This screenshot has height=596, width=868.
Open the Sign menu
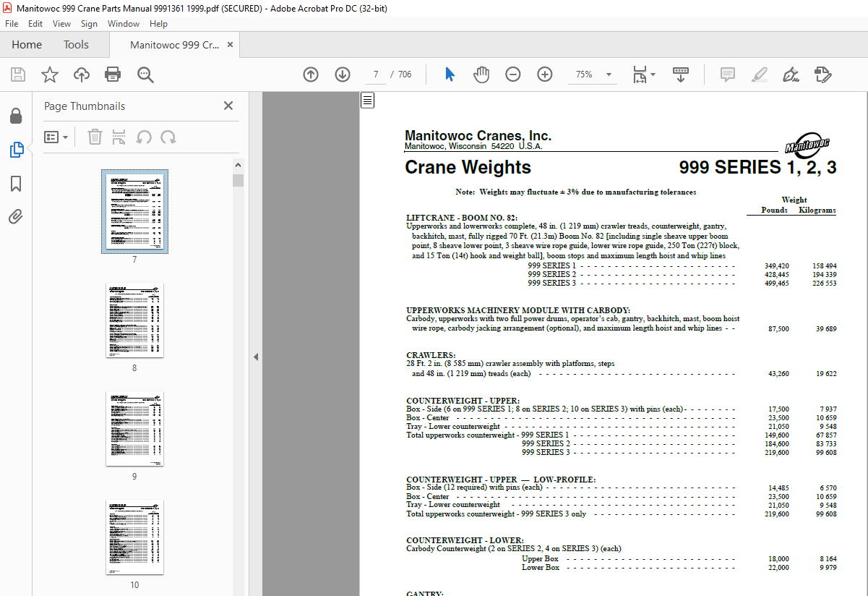(x=89, y=24)
